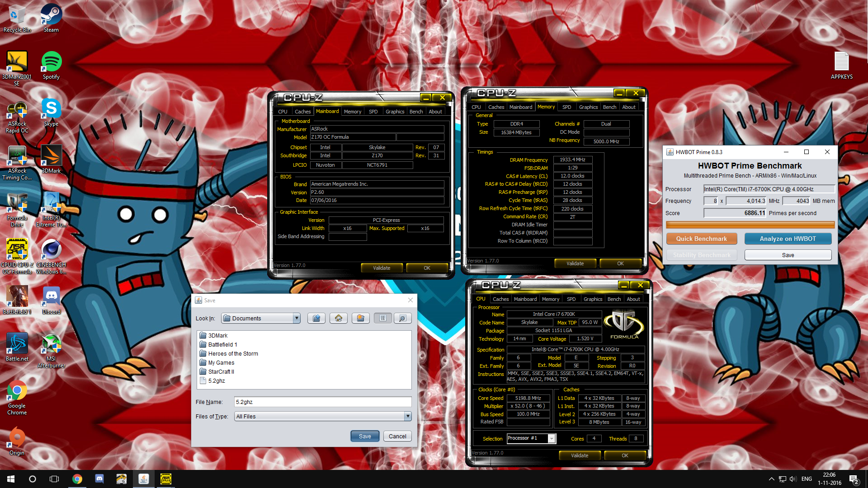Open Recycle Bin on desktop
This screenshot has height=488, width=868.
pyautogui.click(x=17, y=18)
